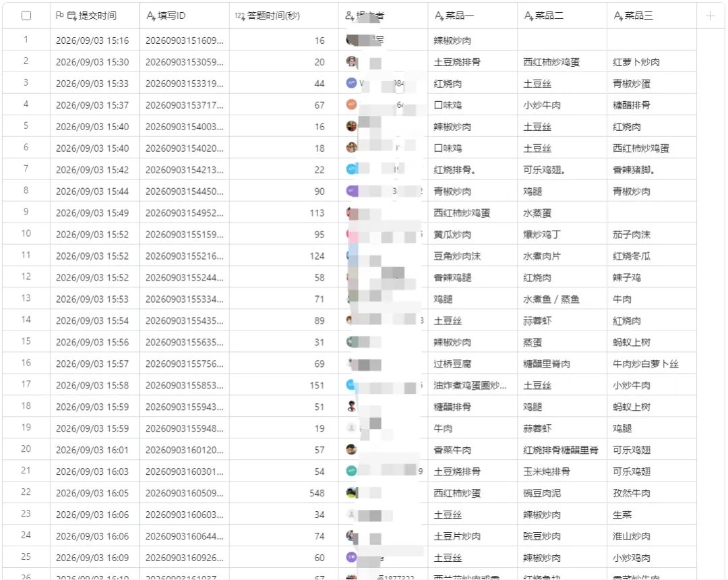Click the cell 孜然牛肉

tap(652, 493)
